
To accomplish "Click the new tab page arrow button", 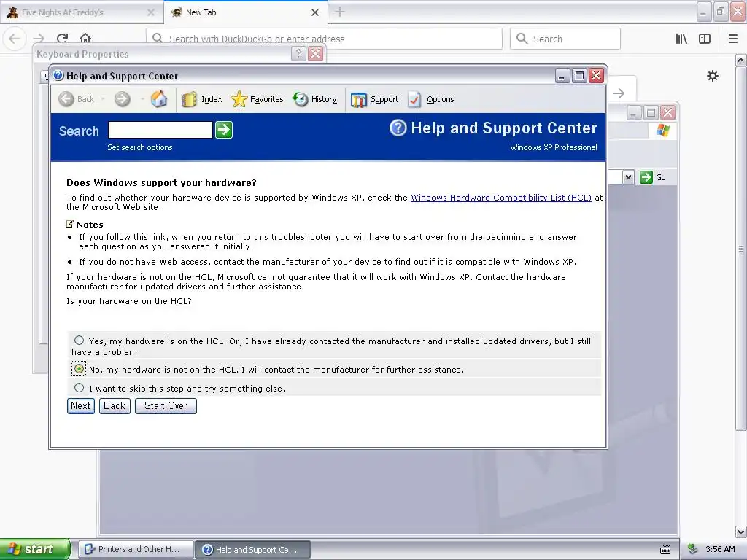I will click(619, 93).
